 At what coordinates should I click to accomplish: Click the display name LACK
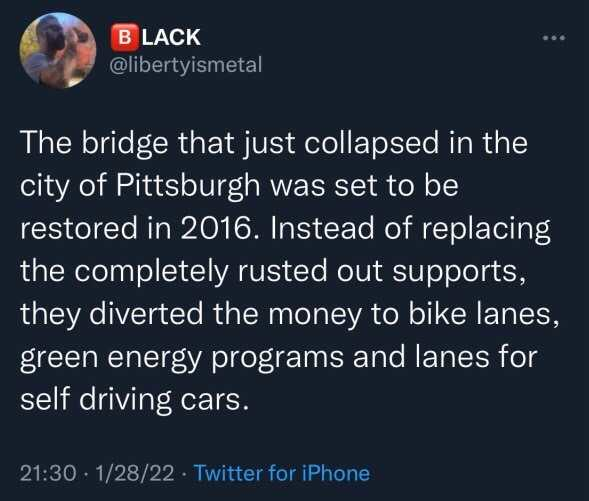[171, 37]
